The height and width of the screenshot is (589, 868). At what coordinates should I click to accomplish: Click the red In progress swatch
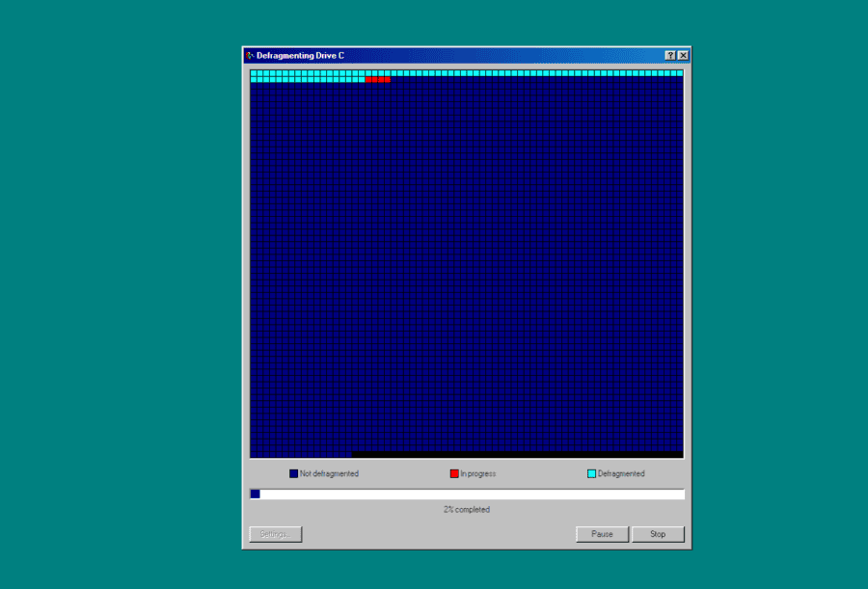point(454,473)
